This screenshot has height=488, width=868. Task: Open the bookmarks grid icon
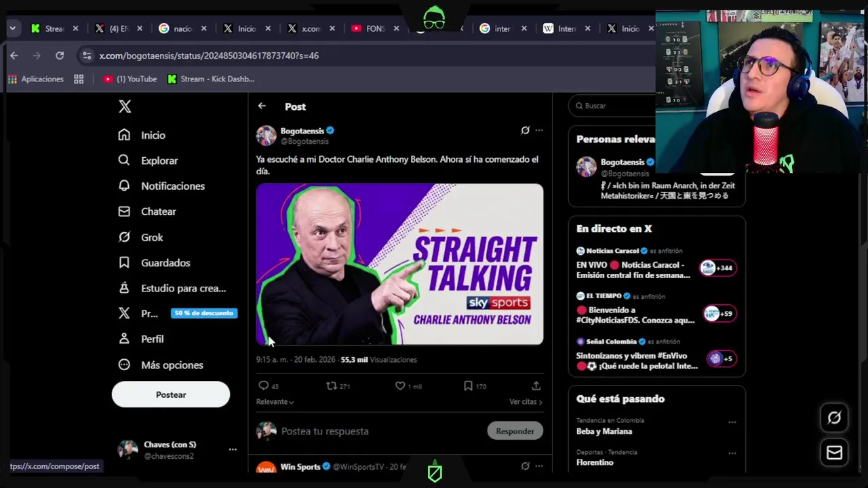[79, 79]
